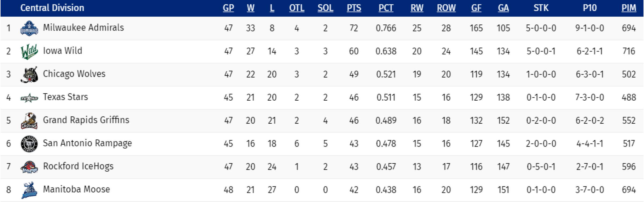Sort by ROW column header
This screenshot has width=644, height=202.
446,8
